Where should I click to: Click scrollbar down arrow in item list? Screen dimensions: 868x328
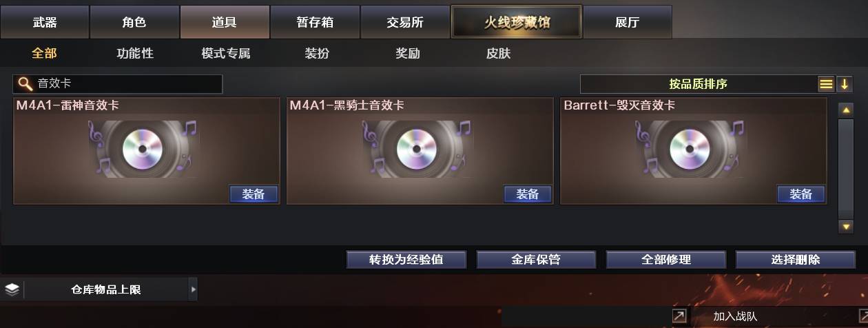[x=846, y=226]
